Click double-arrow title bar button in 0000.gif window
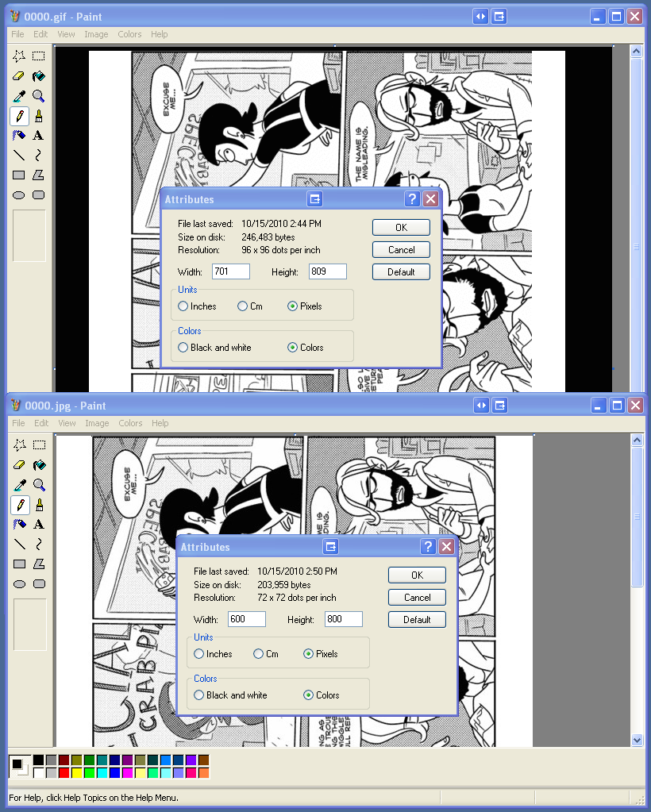 tap(481, 17)
